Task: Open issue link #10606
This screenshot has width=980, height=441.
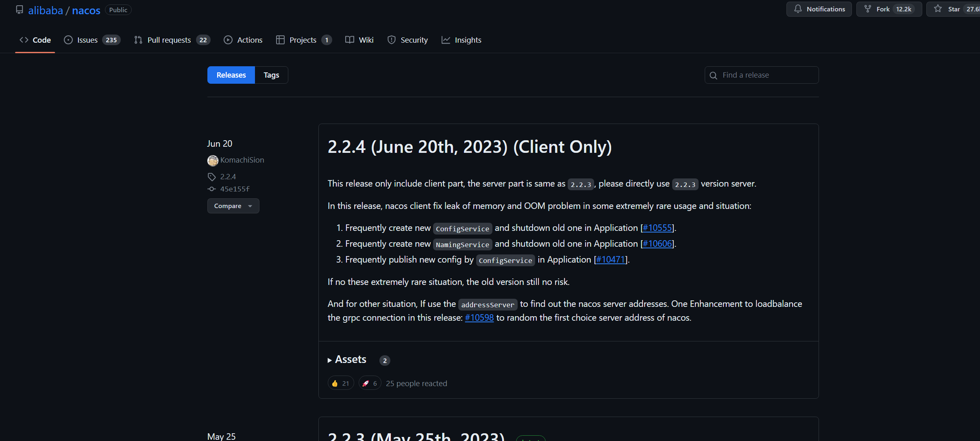Action: click(658, 244)
